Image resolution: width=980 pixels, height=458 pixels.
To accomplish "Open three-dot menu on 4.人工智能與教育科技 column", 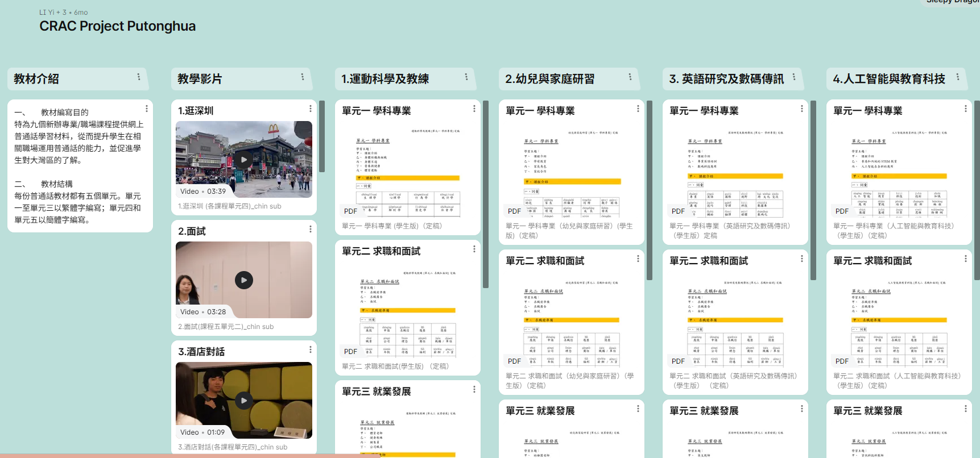I will tap(958, 77).
